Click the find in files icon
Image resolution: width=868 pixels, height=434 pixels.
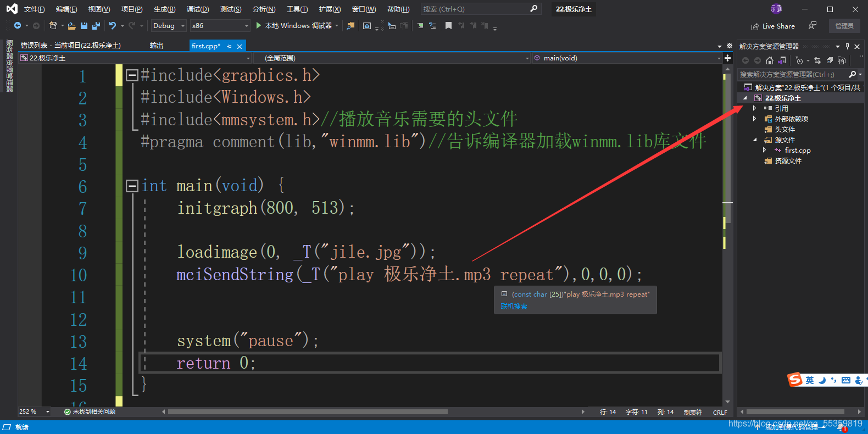pos(350,26)
